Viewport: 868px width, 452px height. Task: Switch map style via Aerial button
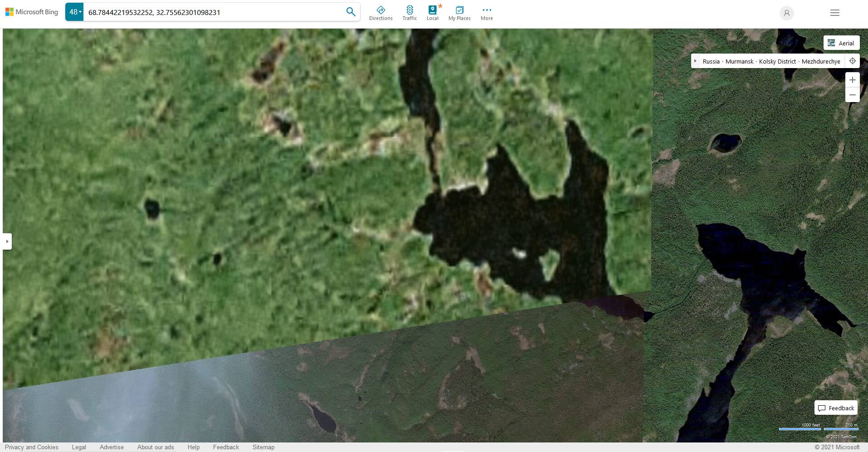point(841,43)
